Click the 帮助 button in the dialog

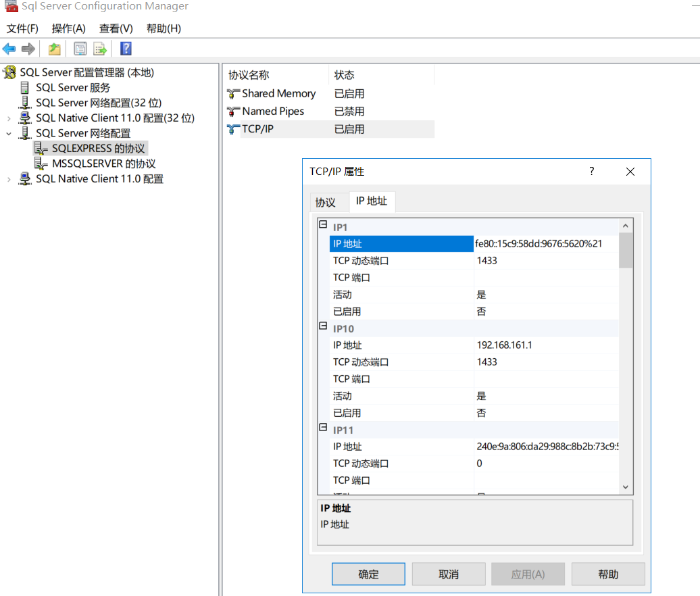(607, 574)
